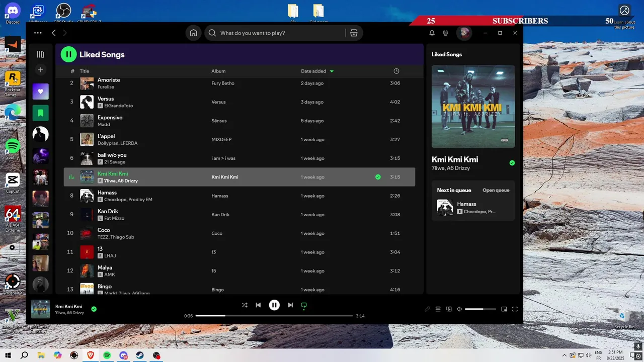Open the three-dots app menu
The image size is (644, 362).
point(38,33)
